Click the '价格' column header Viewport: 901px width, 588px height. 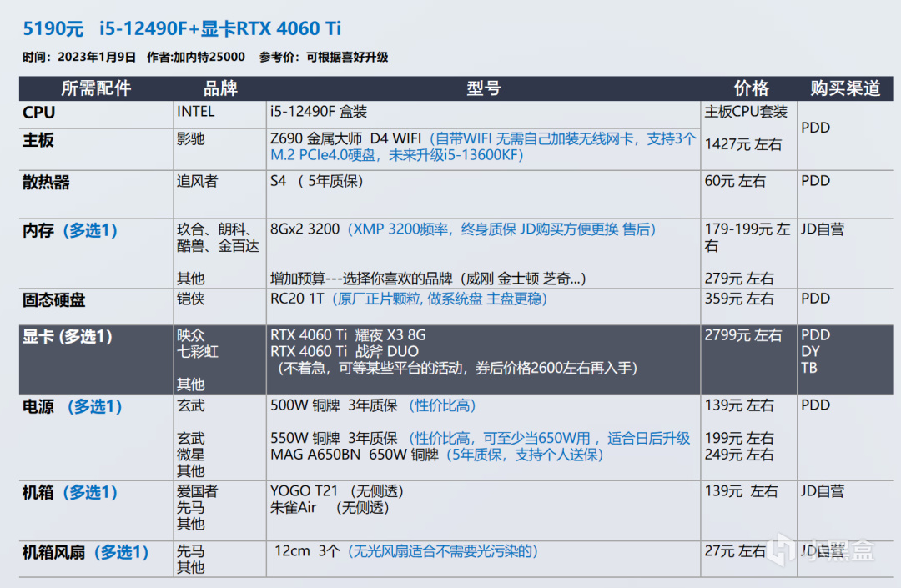point(751,88)
